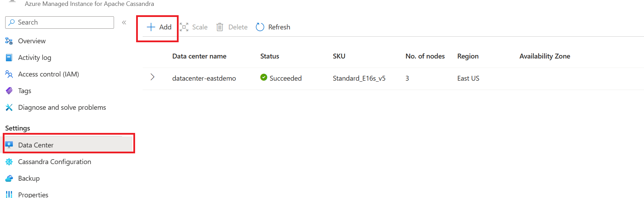Click the datacenter-eastdemo name link
Image resolution: width=644 pixels, height=198 pixels.
tap(204, 78)
